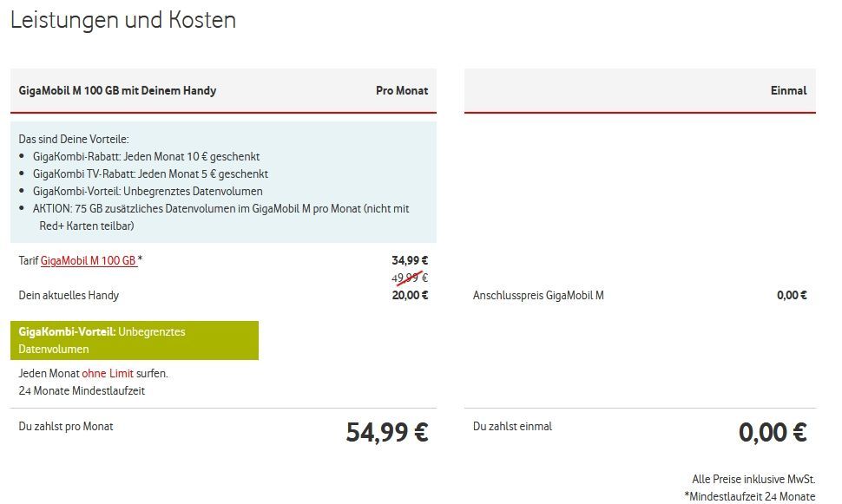Click the AKTION 75 GB bullet point
This screenshot has width=842, height=504.
tap(220, 208)
